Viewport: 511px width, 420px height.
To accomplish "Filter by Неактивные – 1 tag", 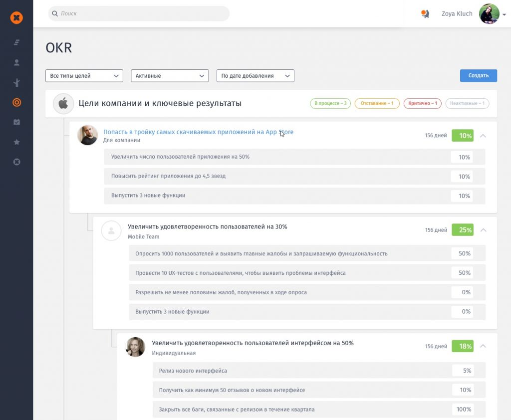I will point(467,103).
